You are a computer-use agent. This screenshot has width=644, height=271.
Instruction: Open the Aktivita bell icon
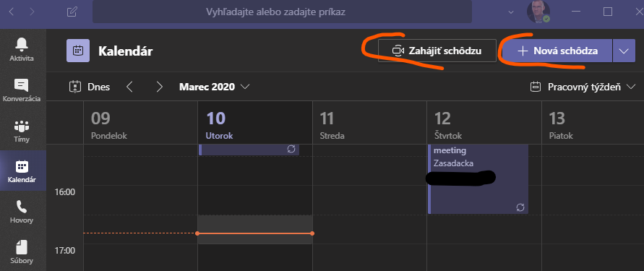[x=22, y=48]
